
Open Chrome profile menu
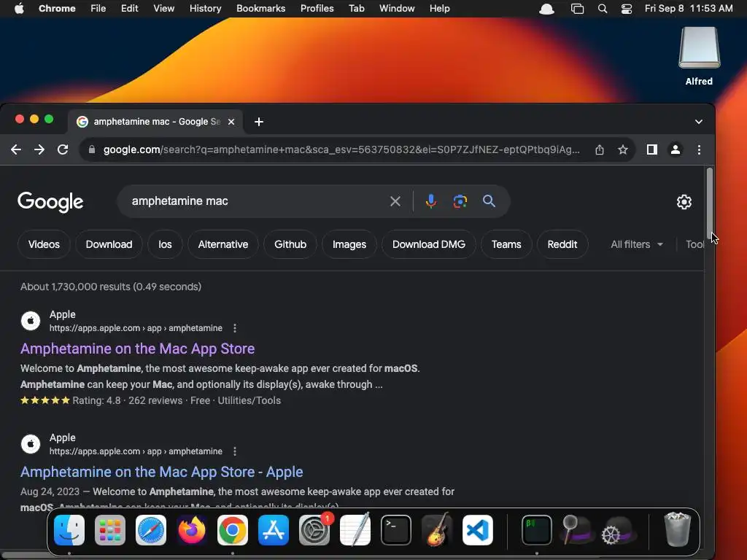[675, 149]
